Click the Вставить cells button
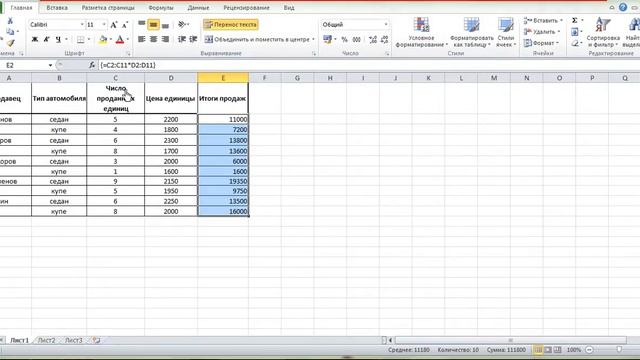The height and width of the screenshot is (360, 640). point(544,20)
